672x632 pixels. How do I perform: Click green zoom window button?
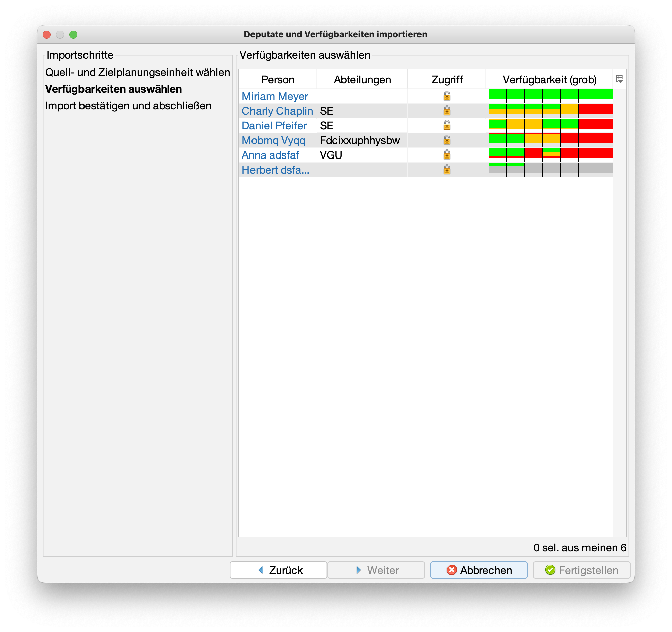[x=73, y=34]
